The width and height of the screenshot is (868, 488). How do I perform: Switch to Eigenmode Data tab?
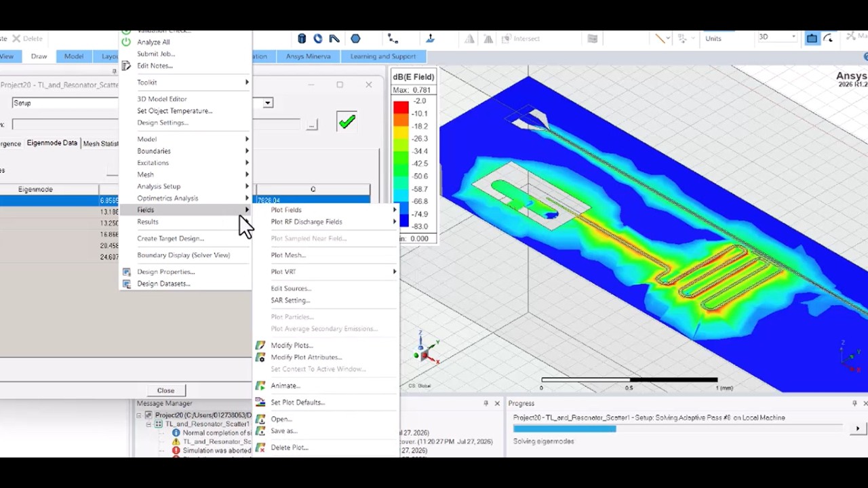(52, 143)
